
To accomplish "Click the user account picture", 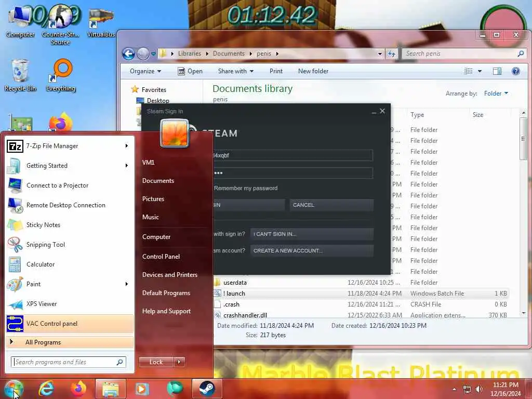I will pos(174,134).
